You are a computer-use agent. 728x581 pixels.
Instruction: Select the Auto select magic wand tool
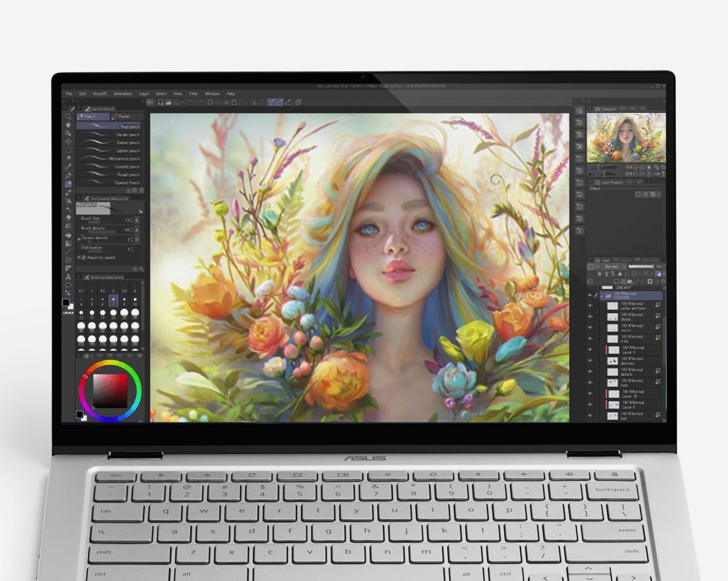[x=68, y=158]
